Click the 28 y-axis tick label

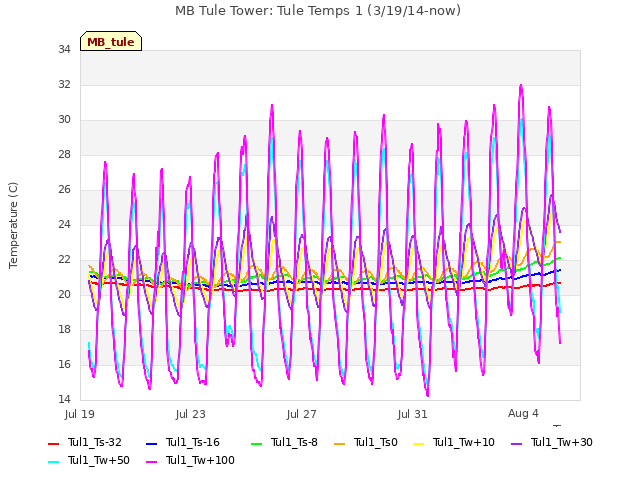[x=64, y=155]
